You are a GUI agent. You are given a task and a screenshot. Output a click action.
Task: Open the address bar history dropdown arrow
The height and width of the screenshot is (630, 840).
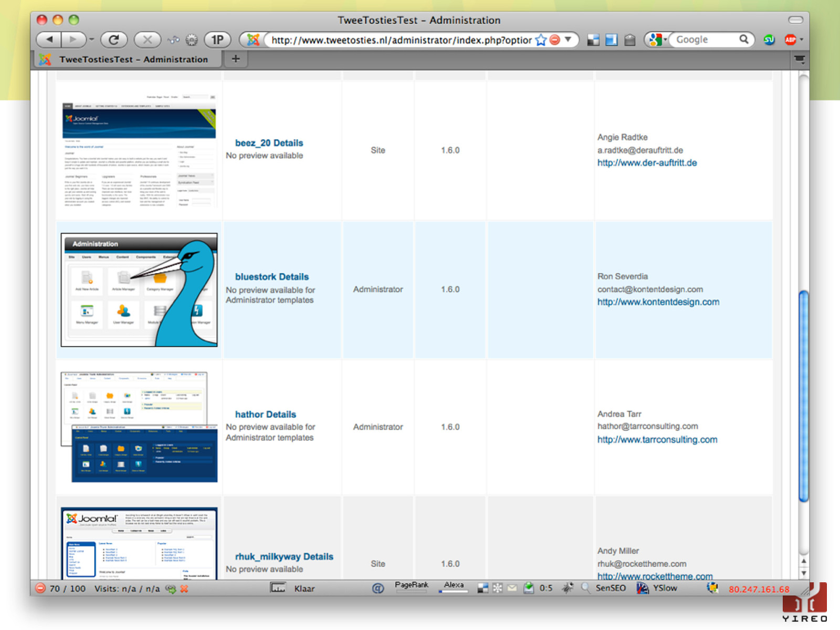tap(568, 39)
